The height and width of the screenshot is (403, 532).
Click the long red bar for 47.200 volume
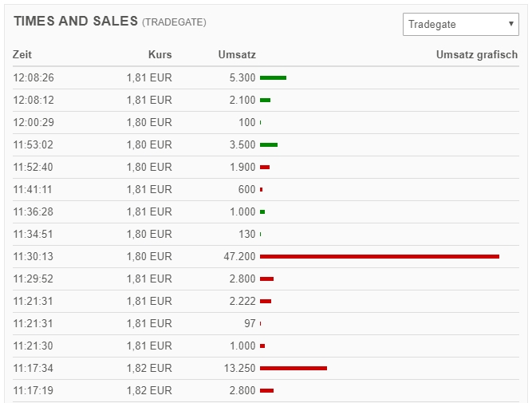coord(379,256)
